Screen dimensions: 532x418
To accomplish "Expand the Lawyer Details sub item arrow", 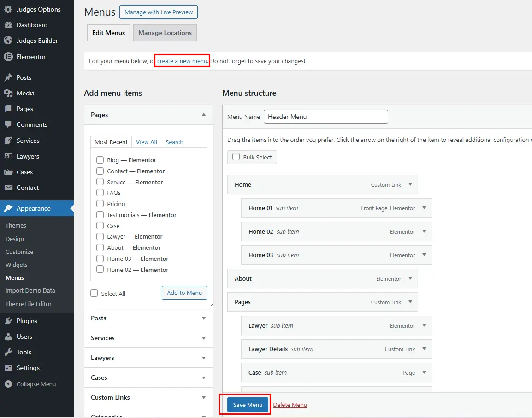I will coord(424,349).
